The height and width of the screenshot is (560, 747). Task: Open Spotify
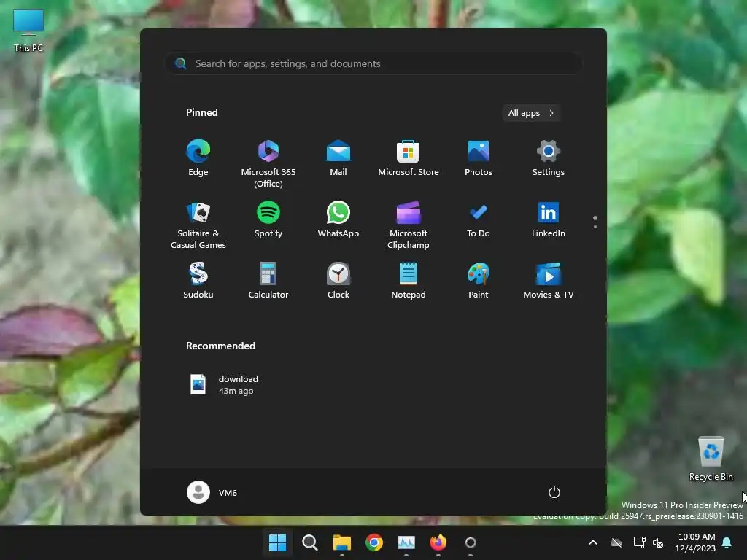click(268, 219)
